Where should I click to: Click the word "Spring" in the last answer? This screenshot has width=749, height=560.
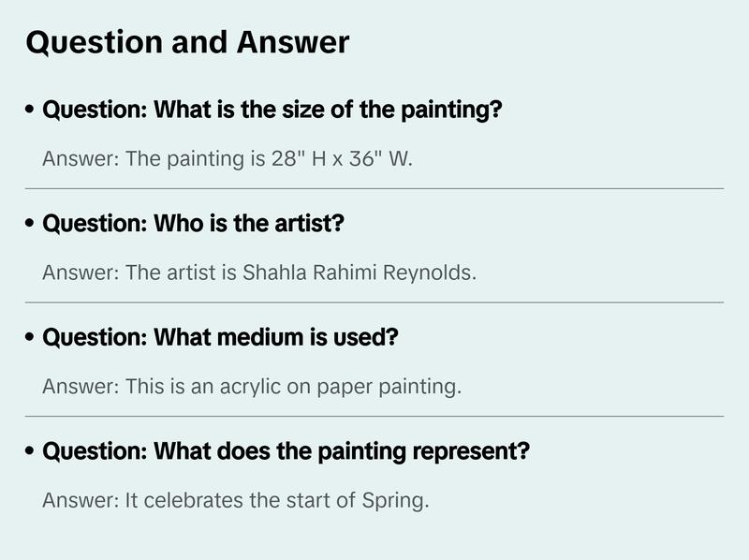tap(393, 501)
